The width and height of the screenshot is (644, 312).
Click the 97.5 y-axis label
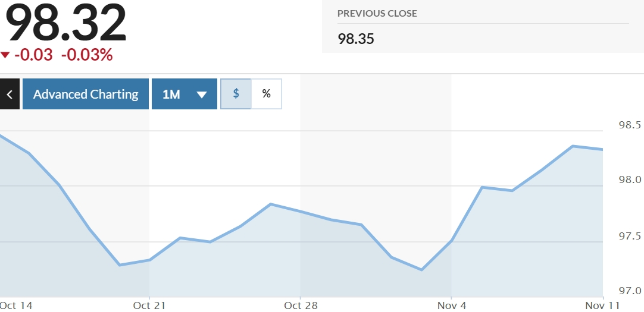pos(630,236)
